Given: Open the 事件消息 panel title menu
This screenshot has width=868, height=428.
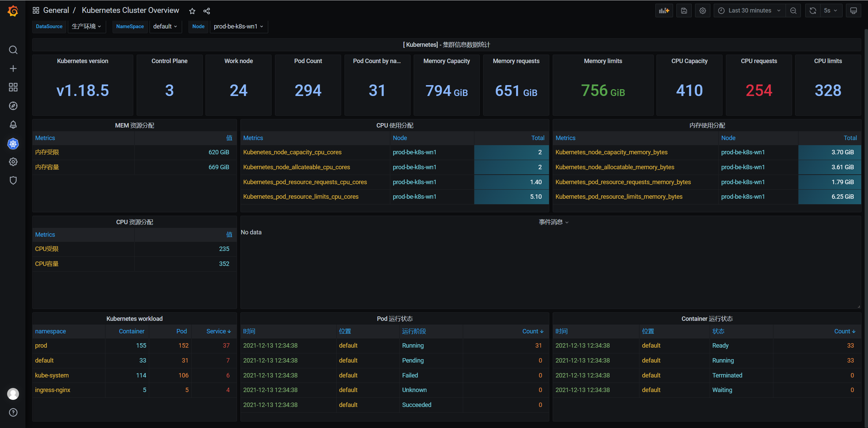Looking at the screenshot, I should click(553, 222).
